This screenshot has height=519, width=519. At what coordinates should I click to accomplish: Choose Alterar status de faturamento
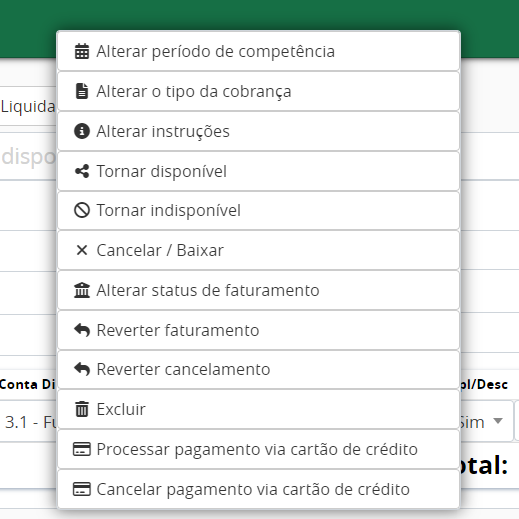click(259, 290)
